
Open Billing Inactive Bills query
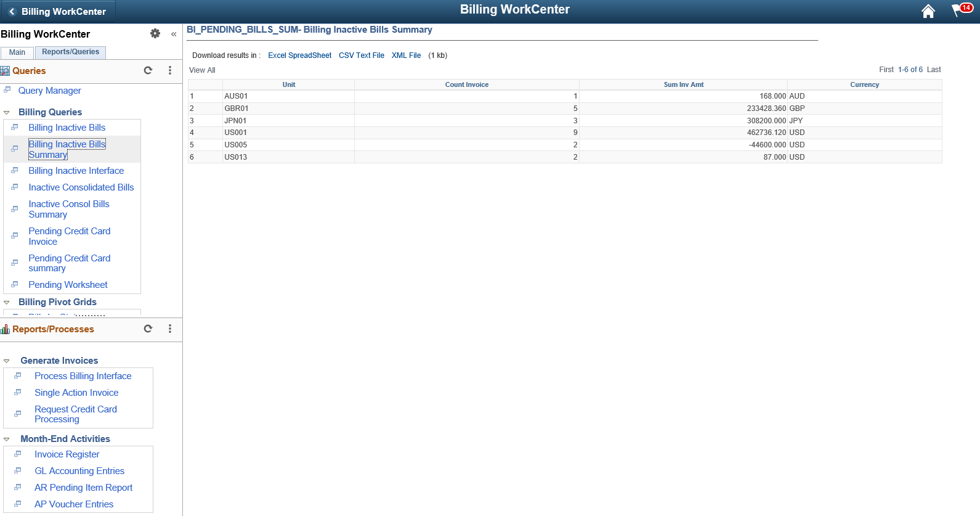click(67, 128)
